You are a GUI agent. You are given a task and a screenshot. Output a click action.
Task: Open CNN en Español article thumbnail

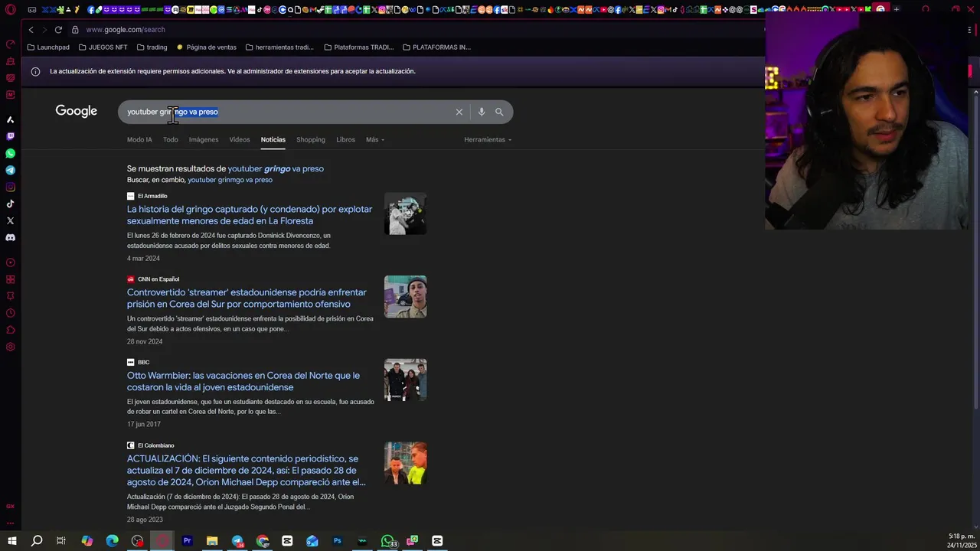tap(405, 296)
